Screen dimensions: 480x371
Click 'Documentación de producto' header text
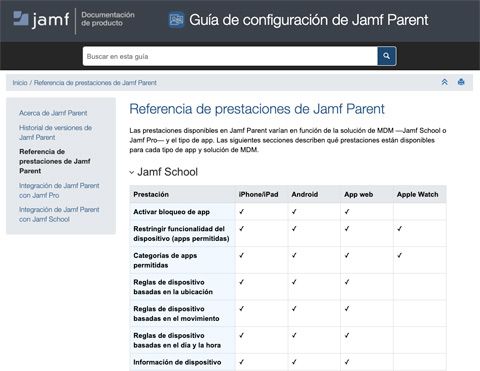coord(108,19)
